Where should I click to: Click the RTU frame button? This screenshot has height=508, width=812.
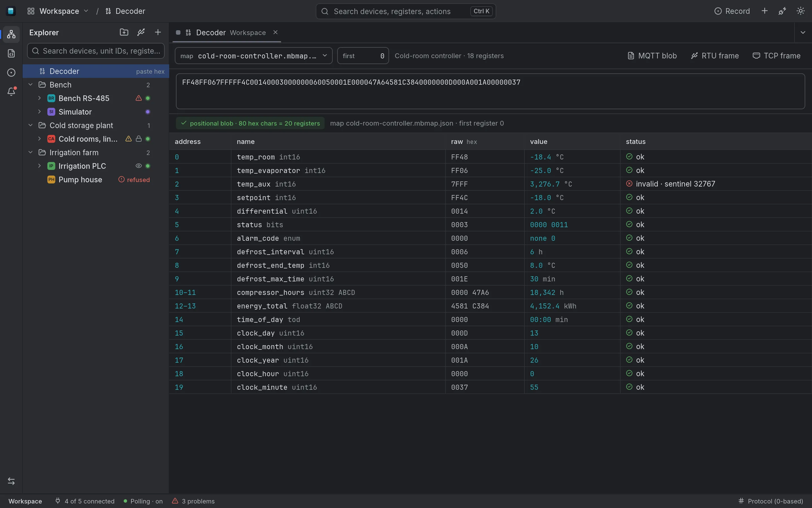[x=715, y=56]
